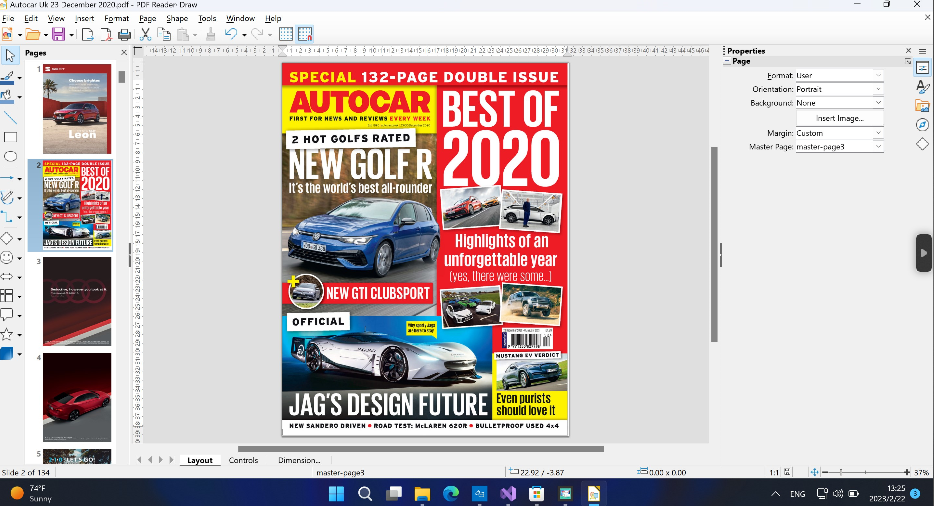Open the Background dropdown showing None
The height and width of the screenshot is (506, 934).
click(x=839, y=103)
